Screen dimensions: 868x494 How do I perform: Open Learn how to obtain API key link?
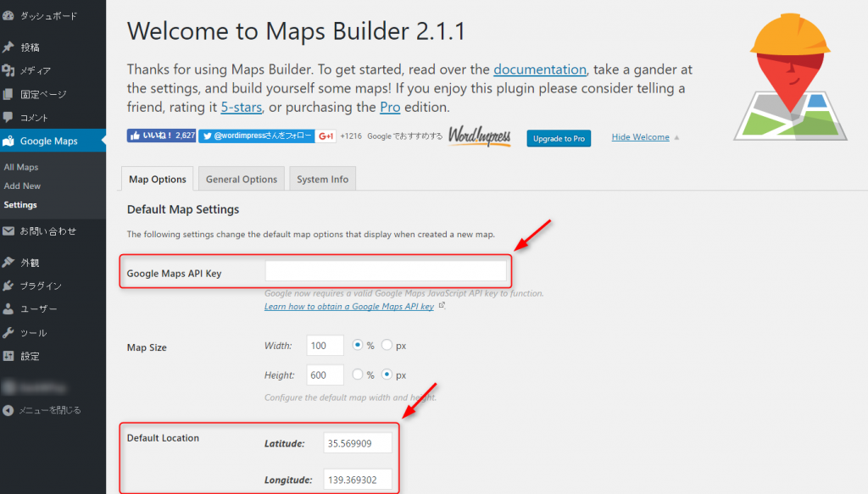(348, 307)
